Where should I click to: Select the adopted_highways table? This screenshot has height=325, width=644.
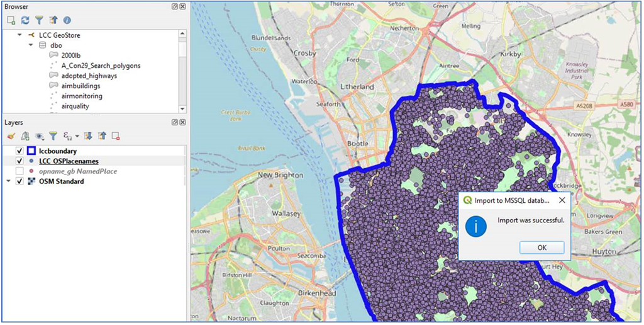pyautogui.click(x=89, y=76)
